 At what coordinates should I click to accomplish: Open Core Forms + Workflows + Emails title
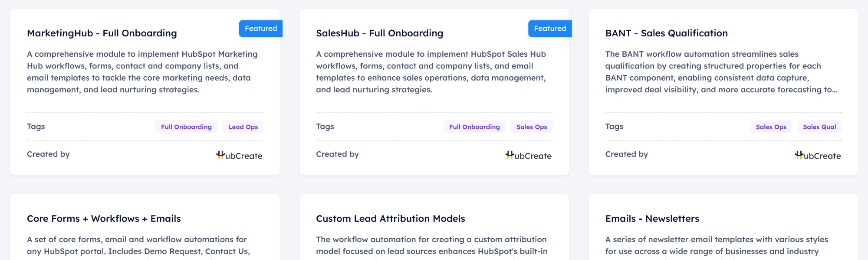click(x=104, y=219)
